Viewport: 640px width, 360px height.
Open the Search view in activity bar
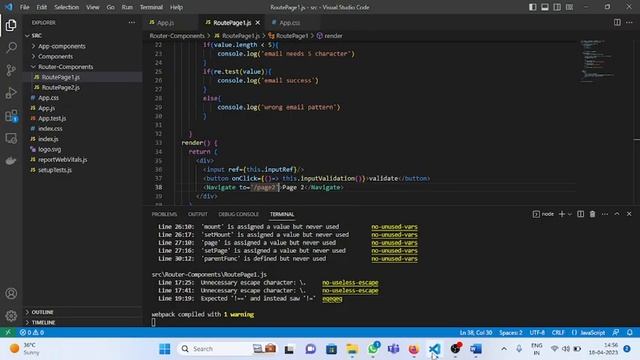coord(11,47)
